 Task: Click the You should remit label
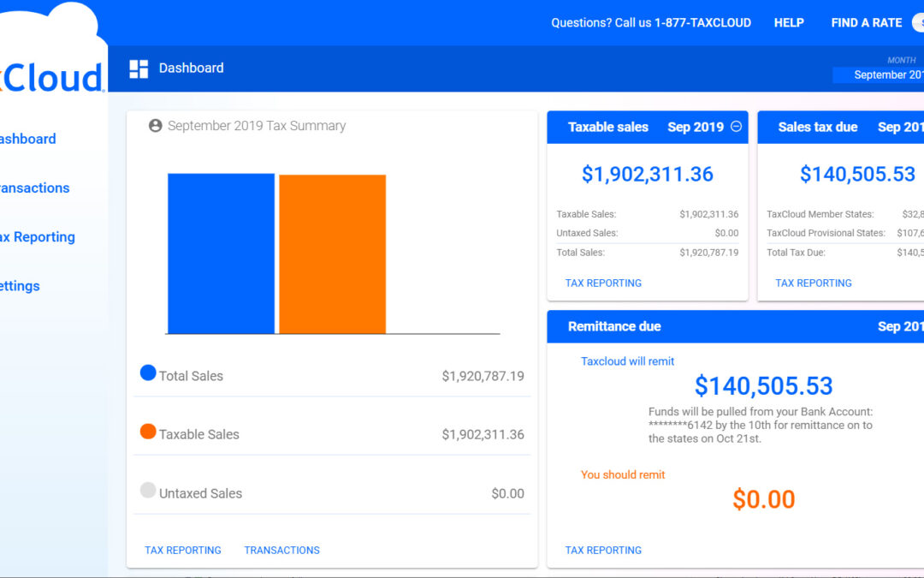coord(622,474)
